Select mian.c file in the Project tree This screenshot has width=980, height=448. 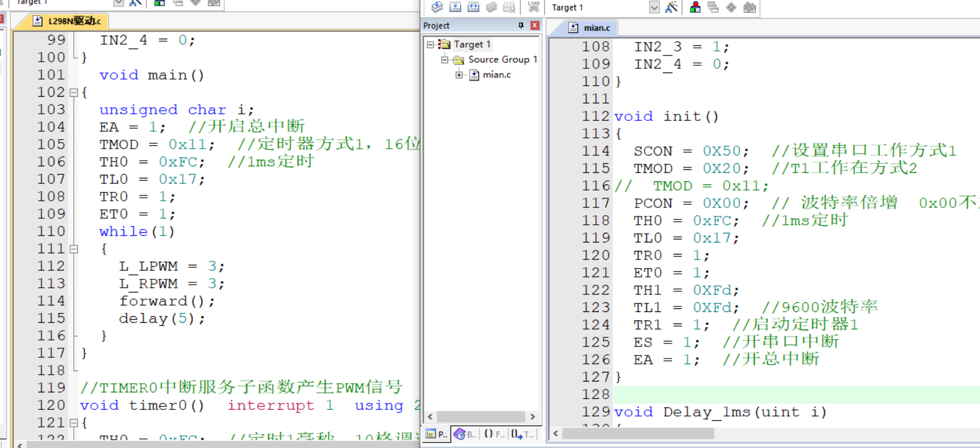496,75
